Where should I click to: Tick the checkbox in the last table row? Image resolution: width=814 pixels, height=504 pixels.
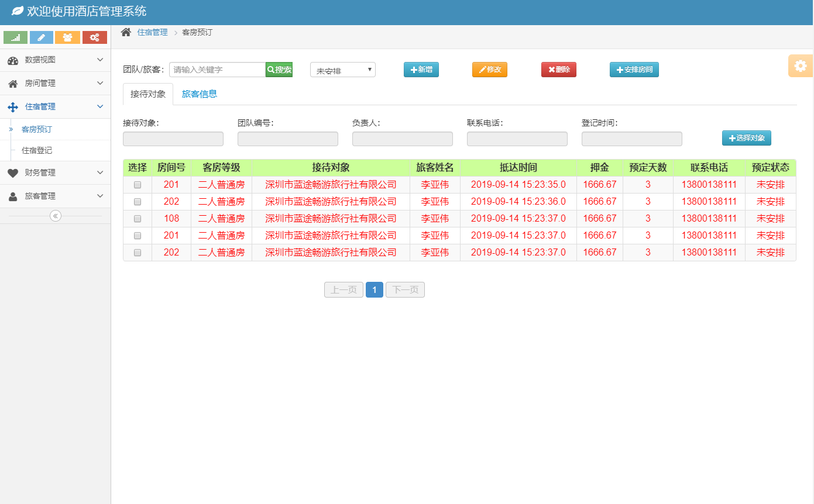pyautogui.click(x=138, y=253)
